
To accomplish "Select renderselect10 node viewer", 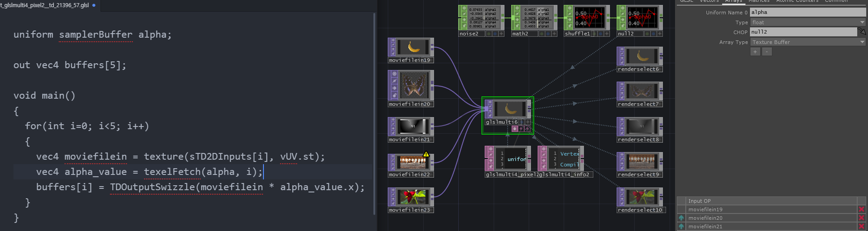I will [x=642, y=196].
